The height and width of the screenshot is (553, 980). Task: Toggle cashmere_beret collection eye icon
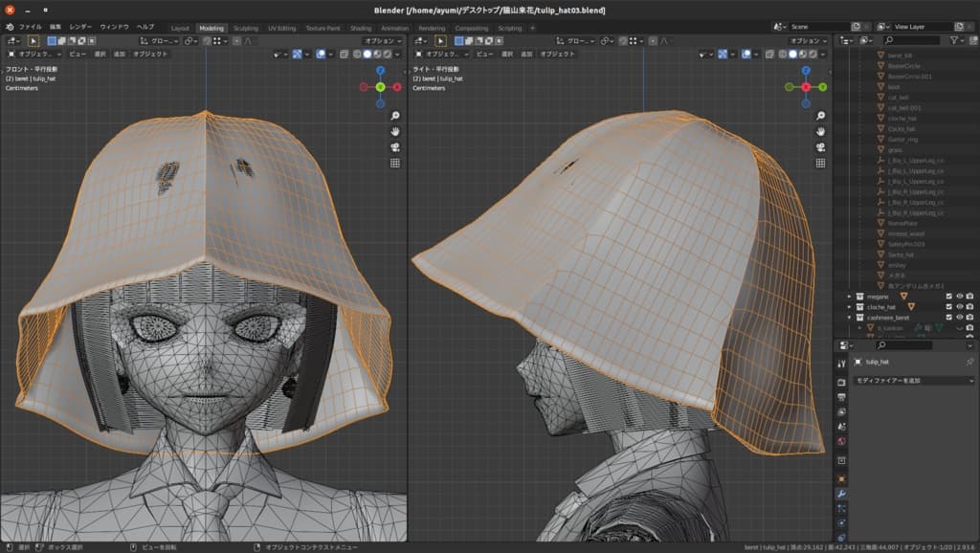pos(960,317)
